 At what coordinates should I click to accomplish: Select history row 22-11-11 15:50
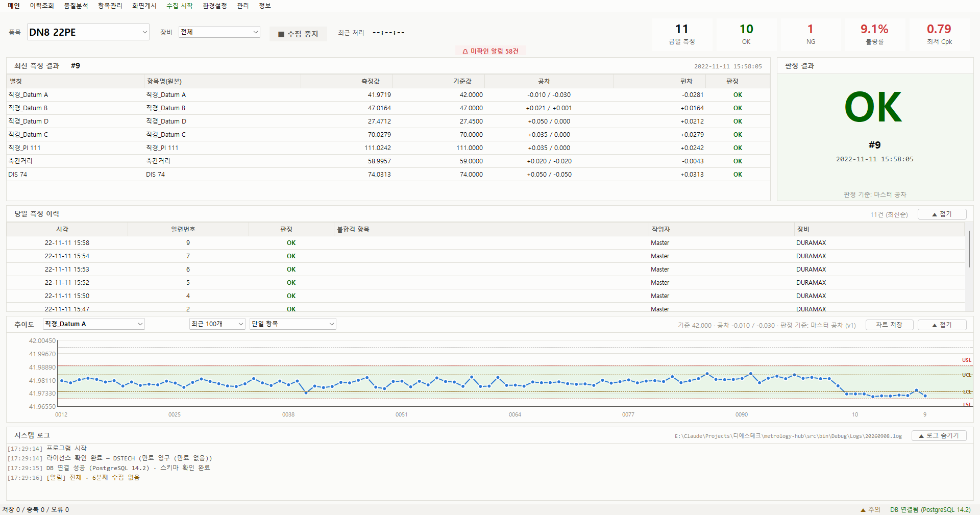[486, 296]
